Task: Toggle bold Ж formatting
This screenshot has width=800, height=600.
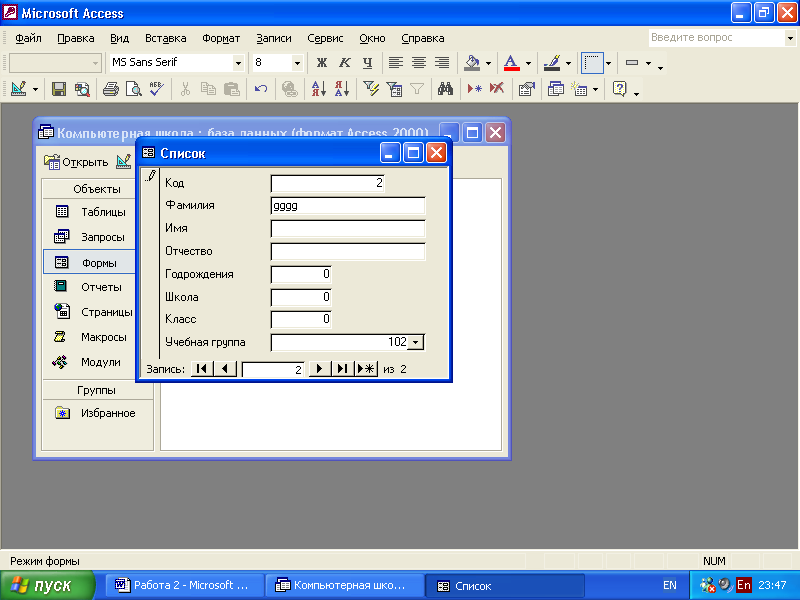Action: point(321,63)
